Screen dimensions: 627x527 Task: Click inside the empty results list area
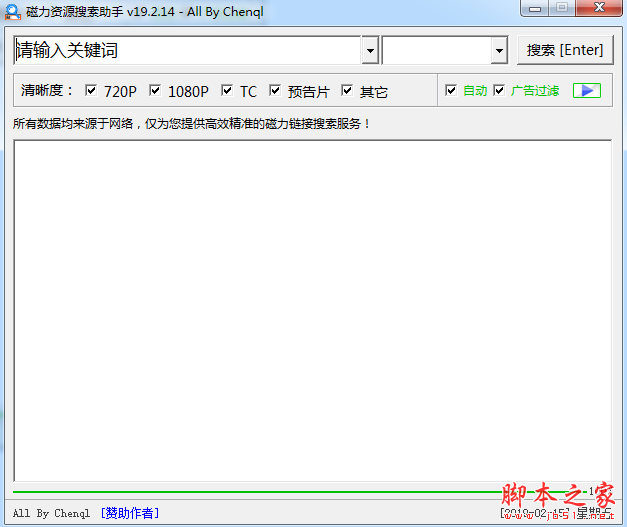(x=313, y=311)
